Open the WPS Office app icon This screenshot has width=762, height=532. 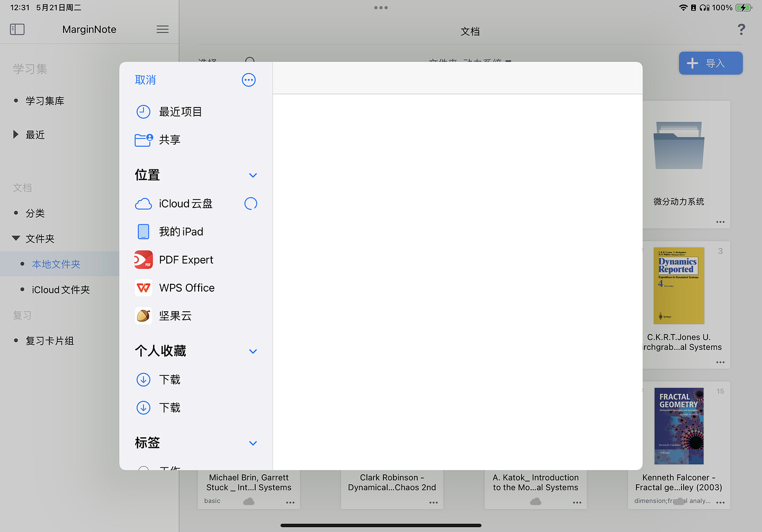144,288
